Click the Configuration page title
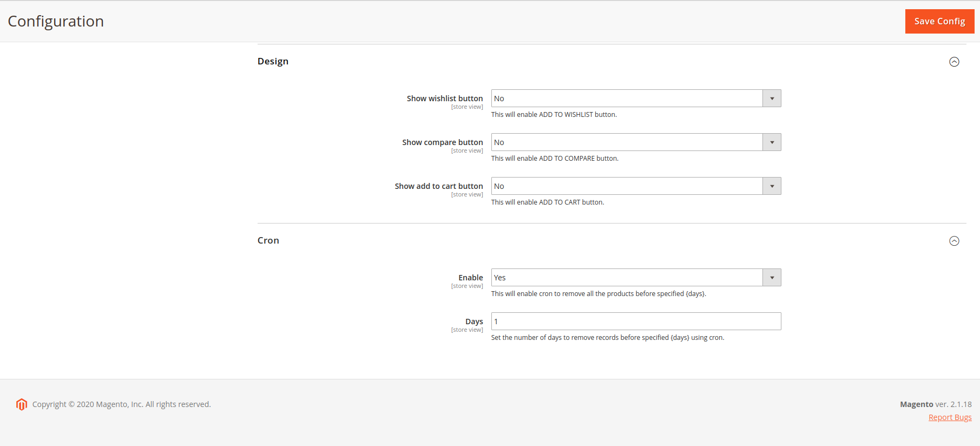This screenshot has width=980, height=446. 56,21
